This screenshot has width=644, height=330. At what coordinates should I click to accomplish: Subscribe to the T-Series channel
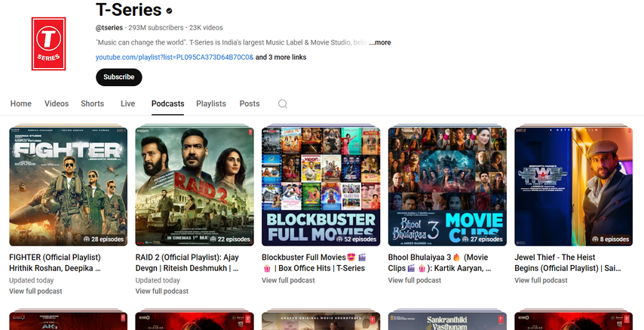coord(118,77)
